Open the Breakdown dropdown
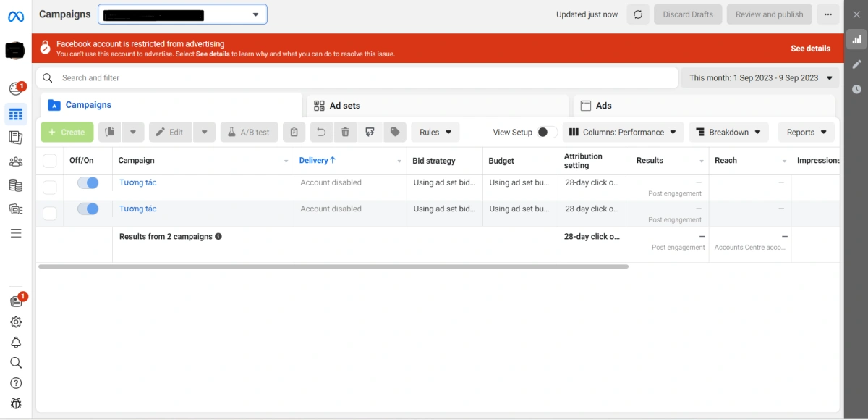This screenshot has height=420, width=868. [x=728, y=132]
